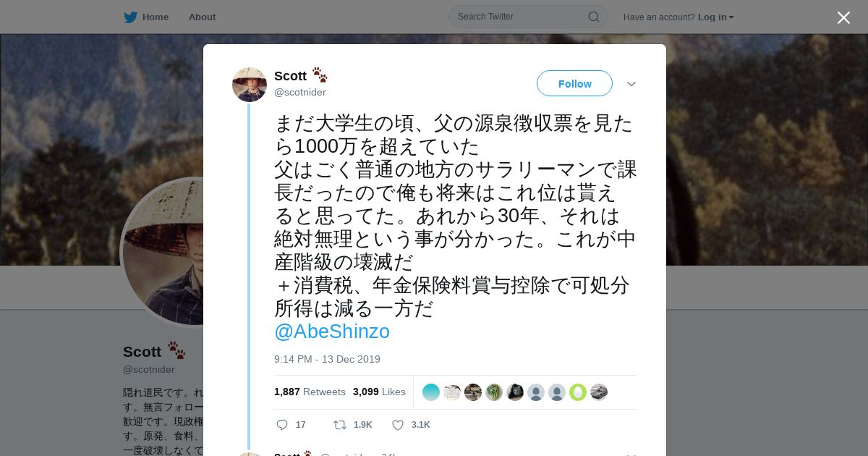The width and height of the screenshot is (868, 456).
Task: Open the @scotnider handle in tweet
Action: pyautogui.click(x=300, y=93)
